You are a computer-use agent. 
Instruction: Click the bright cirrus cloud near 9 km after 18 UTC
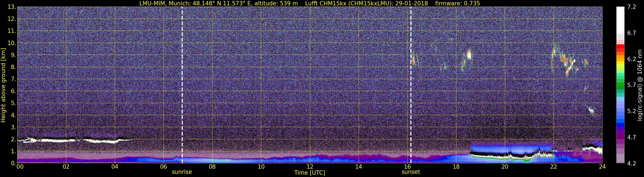coord(469,54)
